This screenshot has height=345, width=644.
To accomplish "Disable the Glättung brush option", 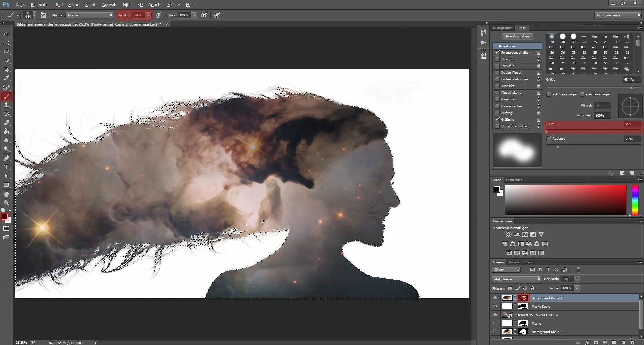I will (x=498, y=119).
